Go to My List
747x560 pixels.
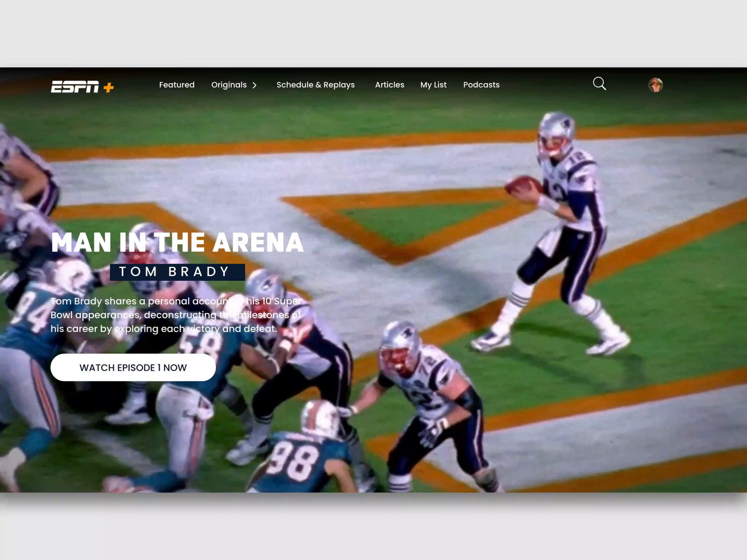click(x=433, y=85)
